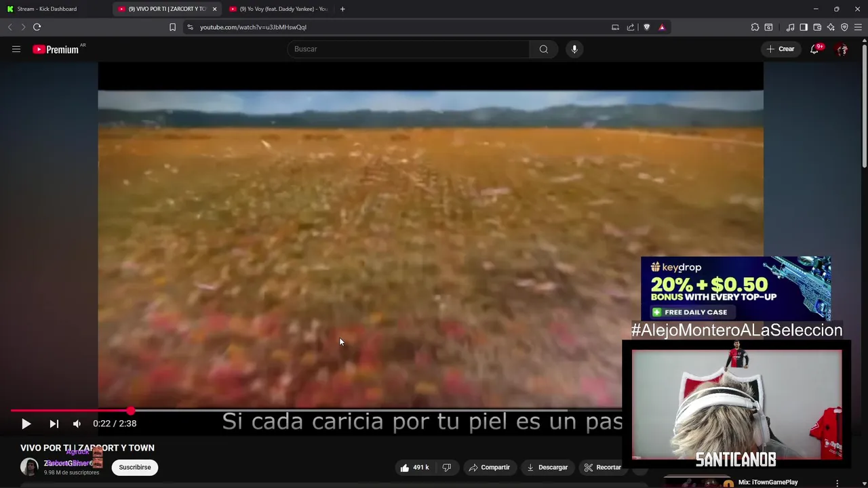Mute the video volume
The height and width of the screenshot is (488, 868).
(77, 424)
